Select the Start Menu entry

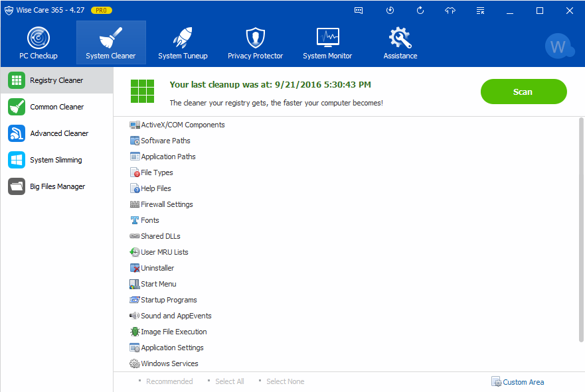click(159, 284)
